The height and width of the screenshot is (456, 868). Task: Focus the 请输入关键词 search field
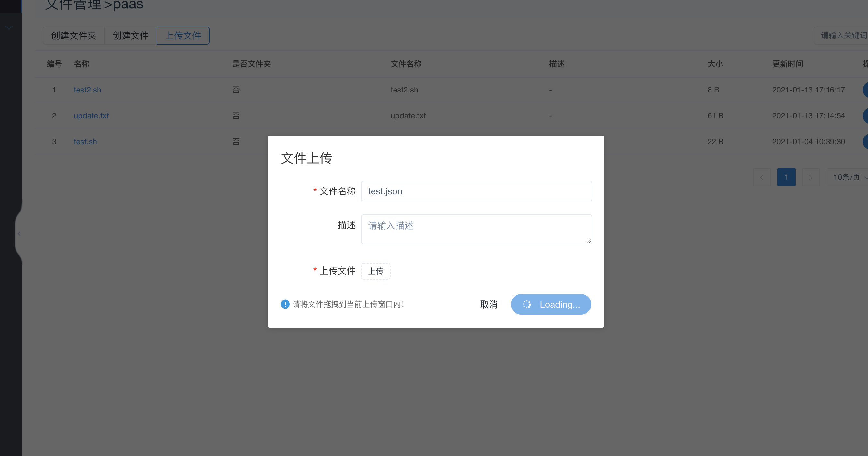[x=841, y=35]
